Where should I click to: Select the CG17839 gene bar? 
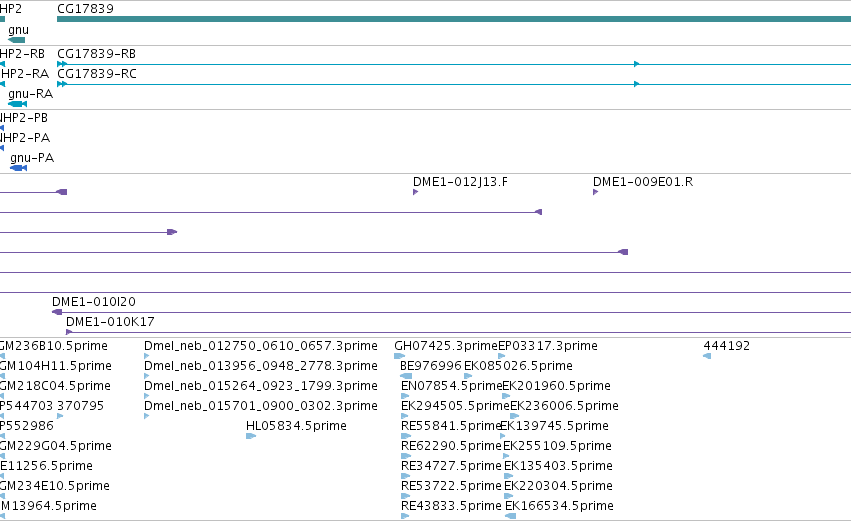(454, 19)
